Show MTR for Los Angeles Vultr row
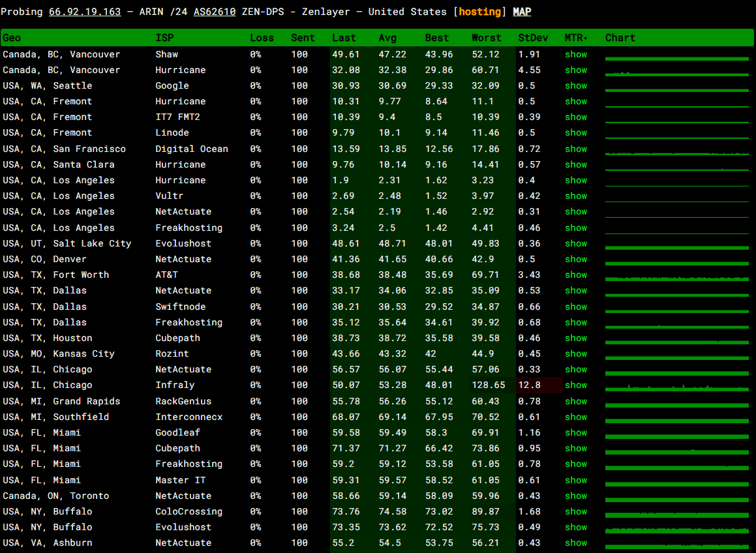Viewport: 756px width, 553px height. [x=576, y=196]
